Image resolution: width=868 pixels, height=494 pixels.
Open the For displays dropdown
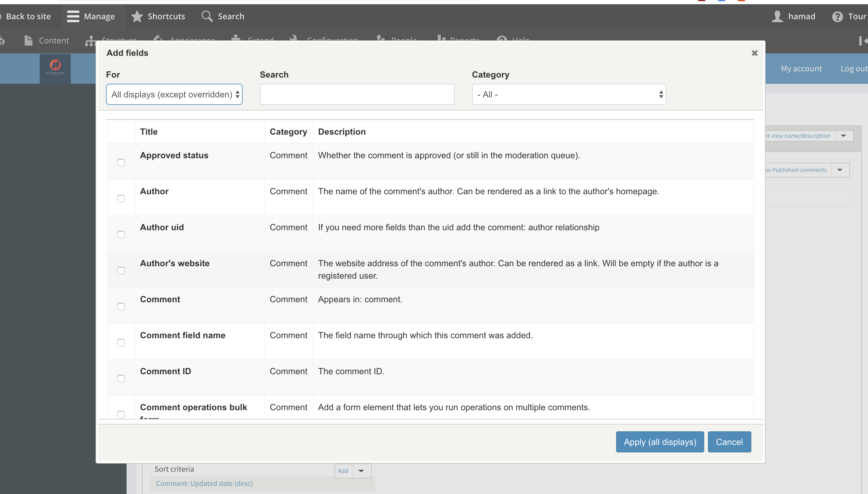pyautogui.click(x=174, y=94)
